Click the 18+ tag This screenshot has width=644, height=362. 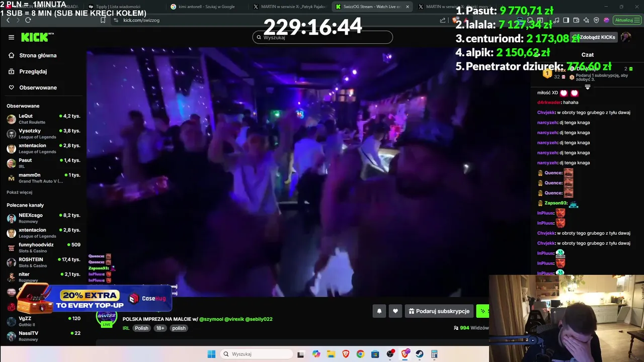pyautogui.click(x=160, y=328)
